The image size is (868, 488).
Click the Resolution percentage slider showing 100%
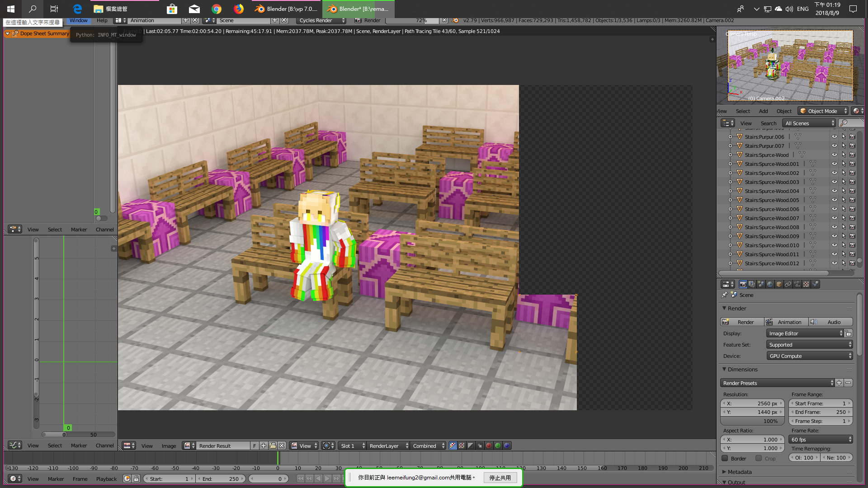coord(752,421)
